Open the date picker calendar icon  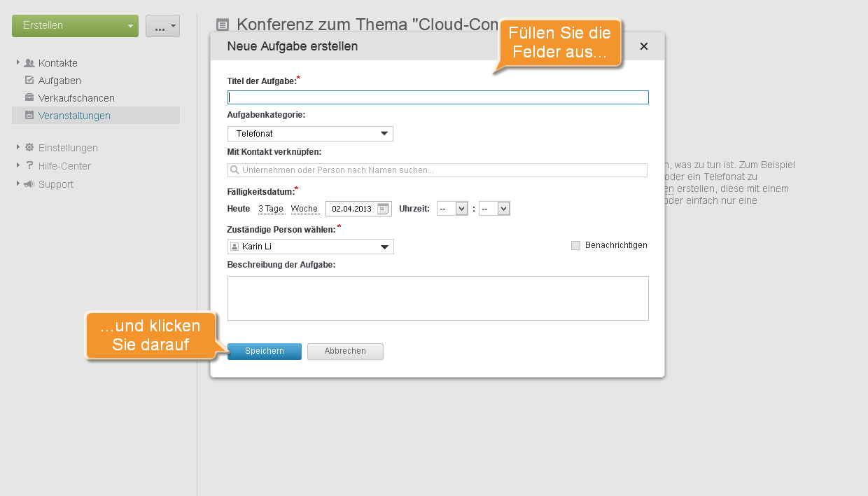click(383, 208)
